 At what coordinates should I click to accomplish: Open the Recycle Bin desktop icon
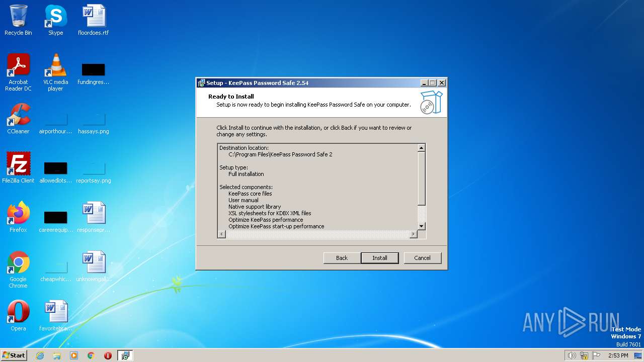(x=18, y=20)
